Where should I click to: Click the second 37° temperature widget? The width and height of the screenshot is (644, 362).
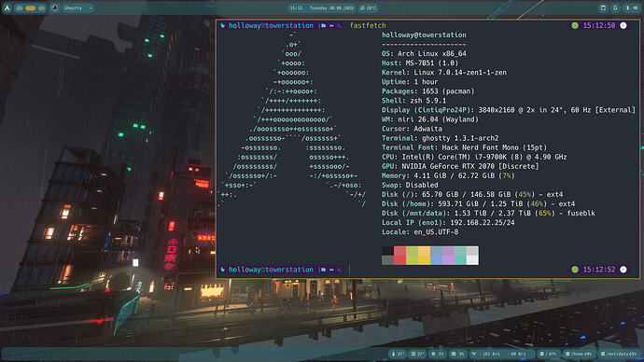click(418, 354)
